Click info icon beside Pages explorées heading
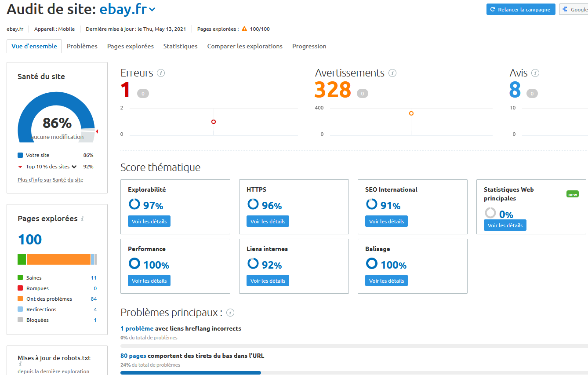The height and width of the screenshot is (375, 588). point(83,218)
